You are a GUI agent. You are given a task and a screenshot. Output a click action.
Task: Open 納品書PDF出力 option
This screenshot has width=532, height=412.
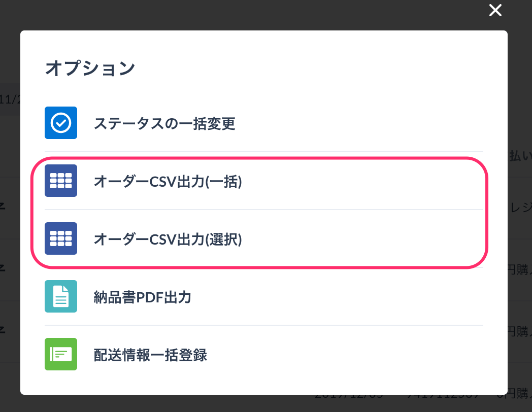pos(143,297)
